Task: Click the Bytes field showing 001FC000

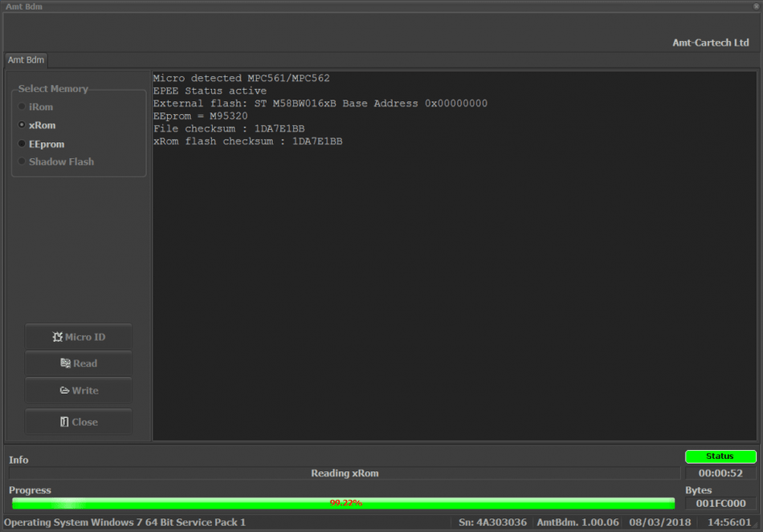Action: [x=719, y=504]
